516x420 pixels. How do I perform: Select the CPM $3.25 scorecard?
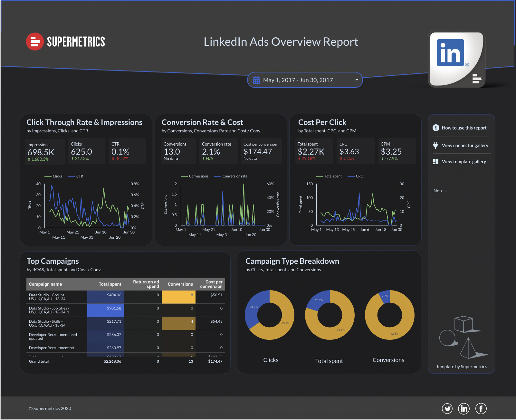coord(397,151)
